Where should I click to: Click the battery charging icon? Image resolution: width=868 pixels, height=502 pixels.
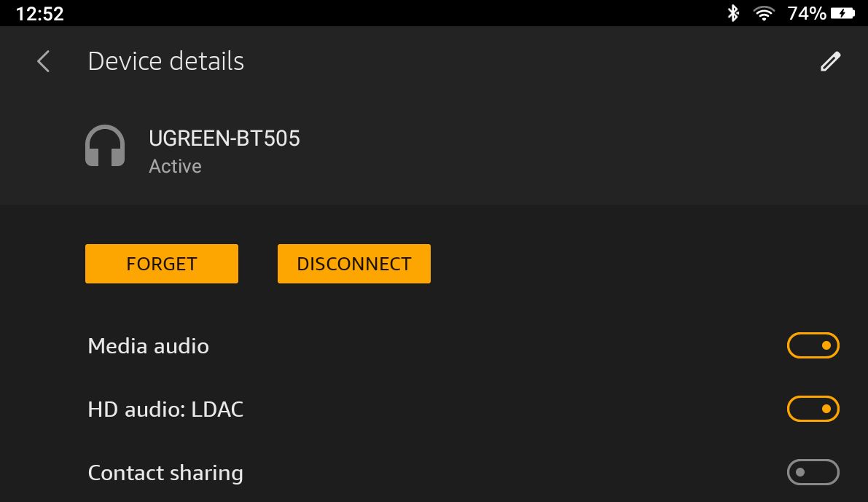pyautogui.click(x=842, y=13)
